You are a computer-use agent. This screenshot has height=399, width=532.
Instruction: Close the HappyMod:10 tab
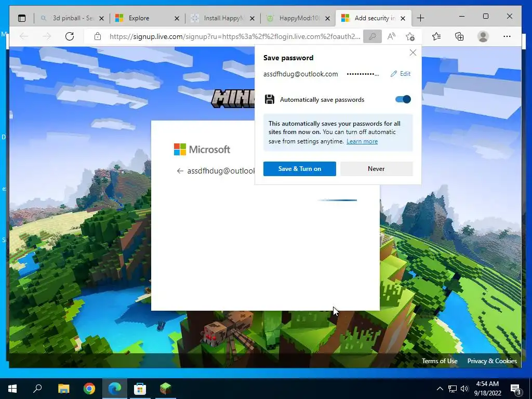pyautogui.click(x=327, y=19)
